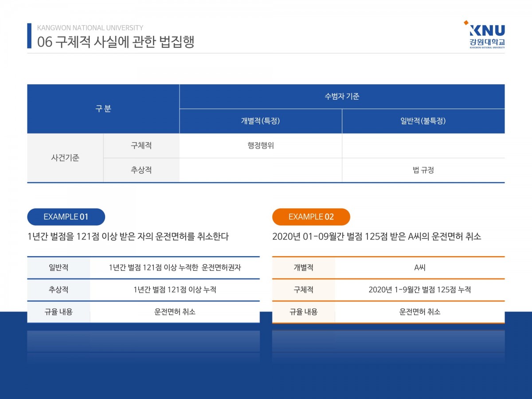
Task: Click the blue EXAMPLE 01 badge
Action: coord(66,217)
